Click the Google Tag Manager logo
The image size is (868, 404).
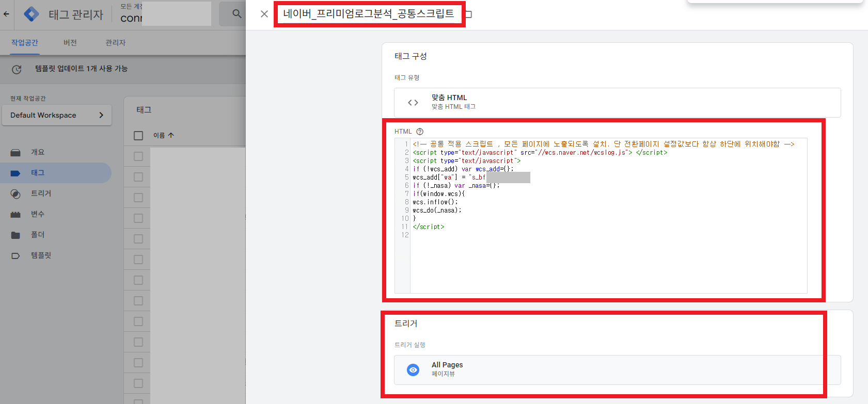pyautogui.click(x=31, y=14)
